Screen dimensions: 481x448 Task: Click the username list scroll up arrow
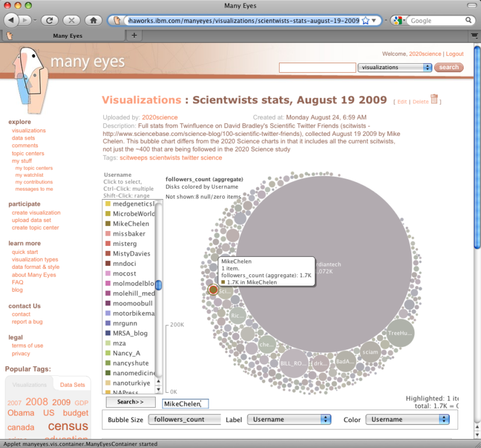point(158,381)
